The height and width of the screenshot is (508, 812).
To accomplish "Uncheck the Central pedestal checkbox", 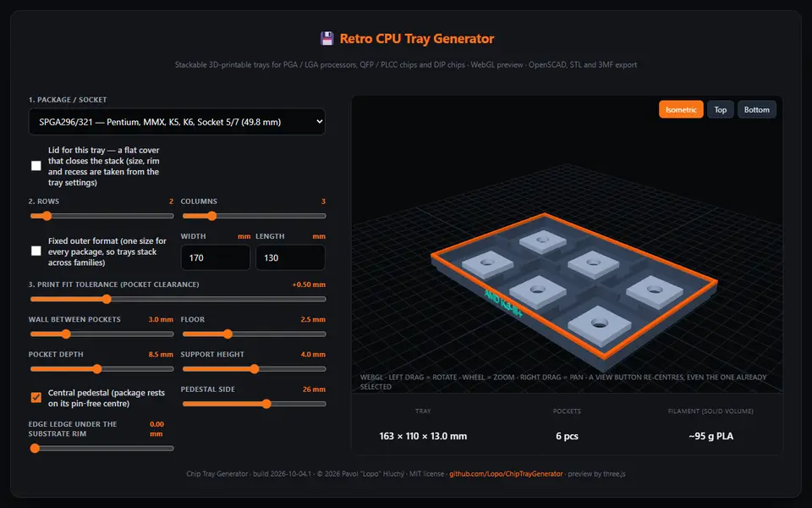I will [36, 398].
